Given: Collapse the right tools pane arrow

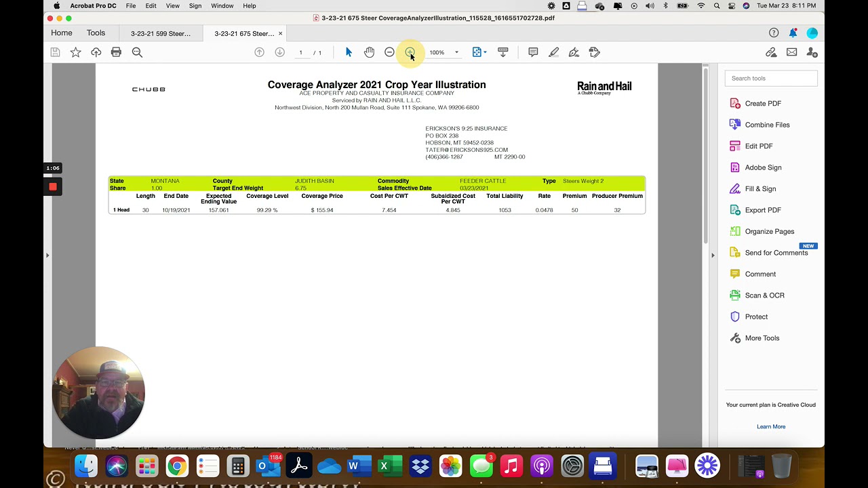Looking at the screenshot, I should (713, 256).
